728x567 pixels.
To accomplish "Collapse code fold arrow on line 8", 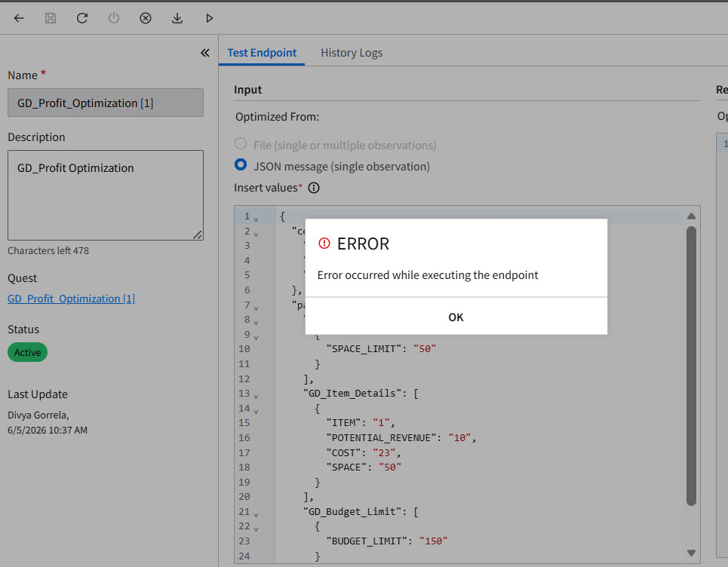I will 256,322.
